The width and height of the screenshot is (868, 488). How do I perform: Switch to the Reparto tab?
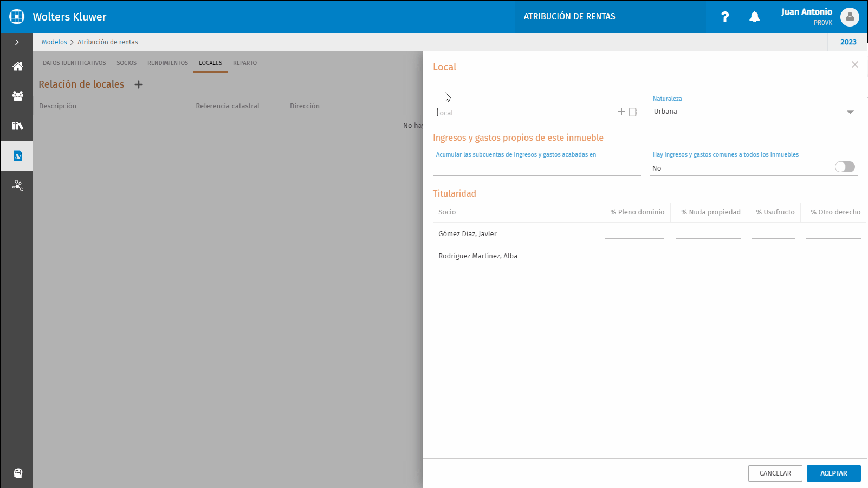(245, 63)
